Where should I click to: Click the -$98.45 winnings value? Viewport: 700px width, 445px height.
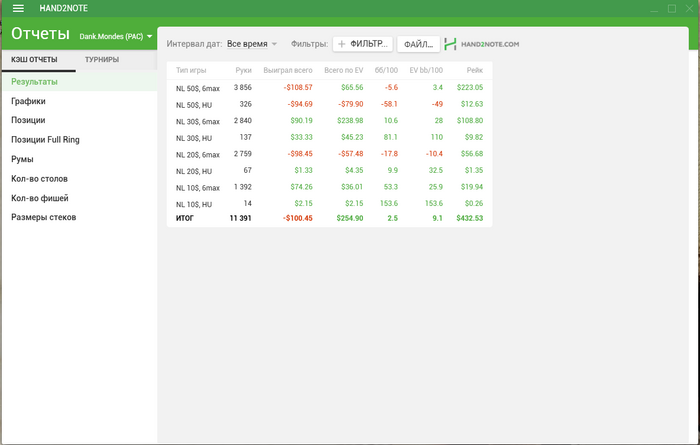300,154
